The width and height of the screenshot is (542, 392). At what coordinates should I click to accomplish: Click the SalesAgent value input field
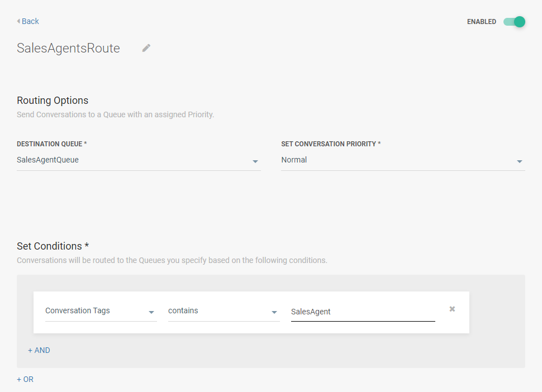[363, 312]
